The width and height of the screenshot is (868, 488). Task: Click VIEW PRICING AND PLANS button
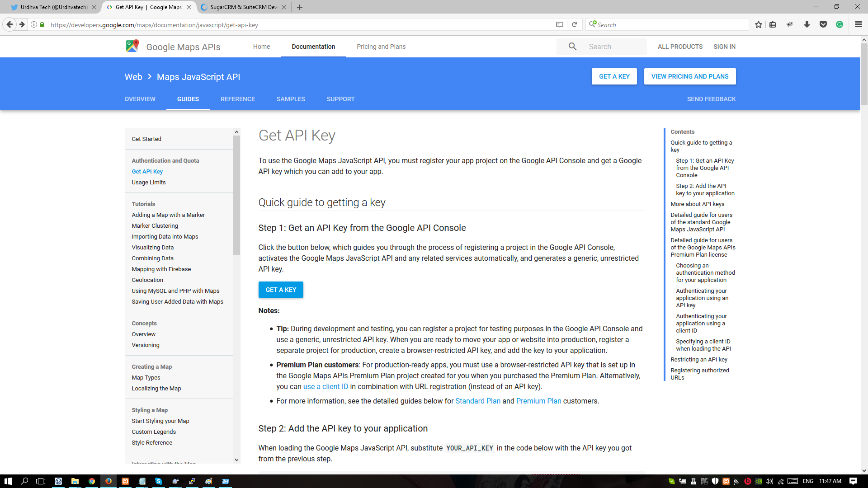(690, 76)
